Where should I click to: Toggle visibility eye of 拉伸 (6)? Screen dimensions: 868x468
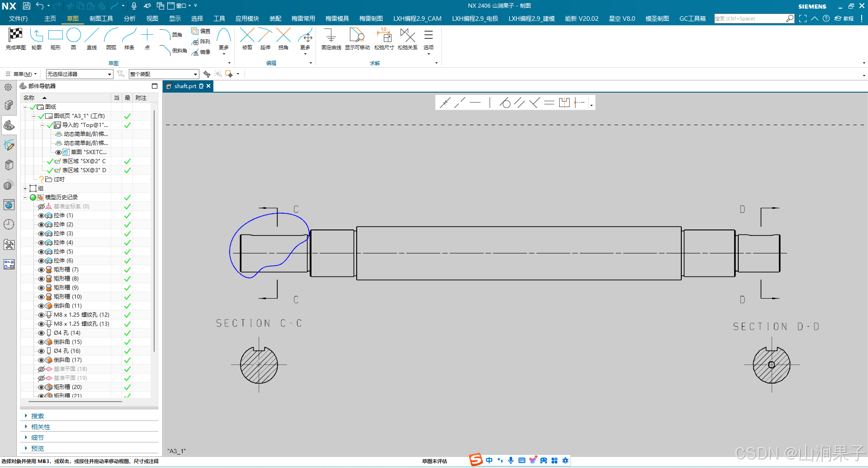coord(41,261)
